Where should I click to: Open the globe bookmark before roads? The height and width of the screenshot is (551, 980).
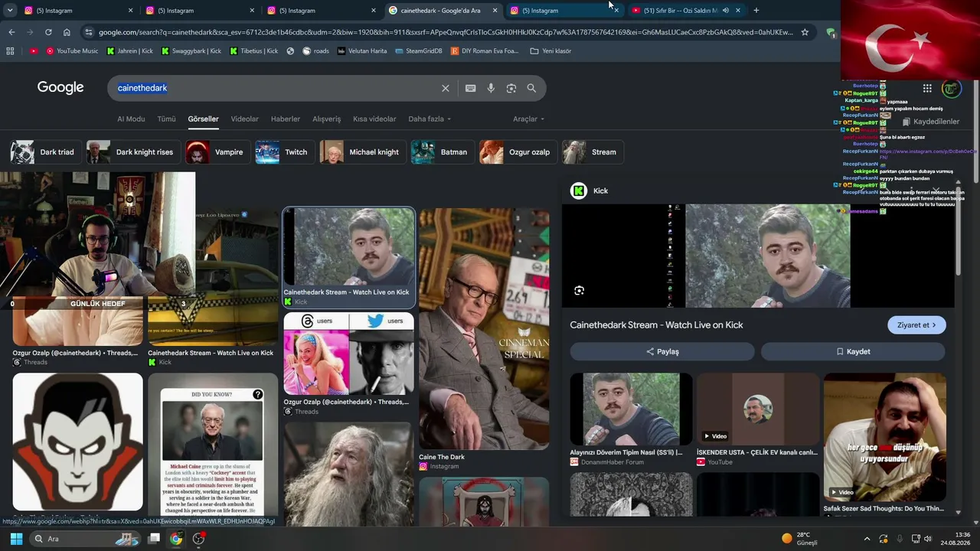pyautogui.click(x=290, y=51)
